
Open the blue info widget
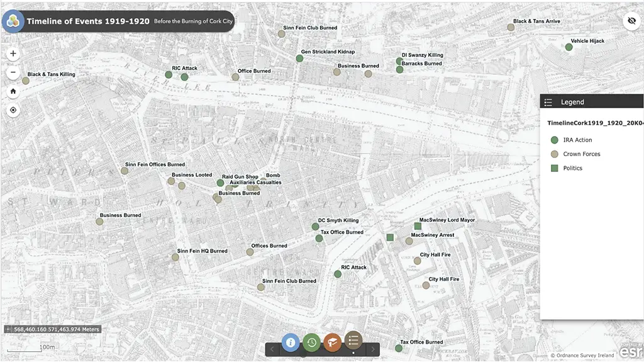[291, 342]
